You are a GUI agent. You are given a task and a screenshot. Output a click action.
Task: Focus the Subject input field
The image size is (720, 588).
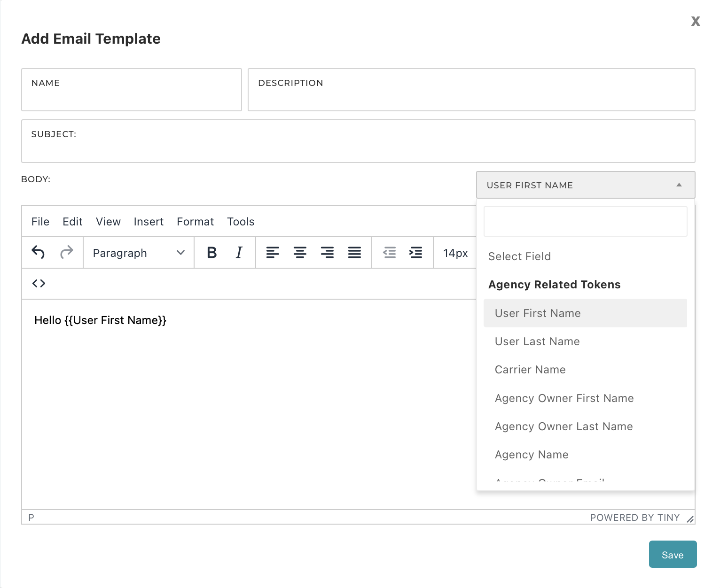[358, 141]
